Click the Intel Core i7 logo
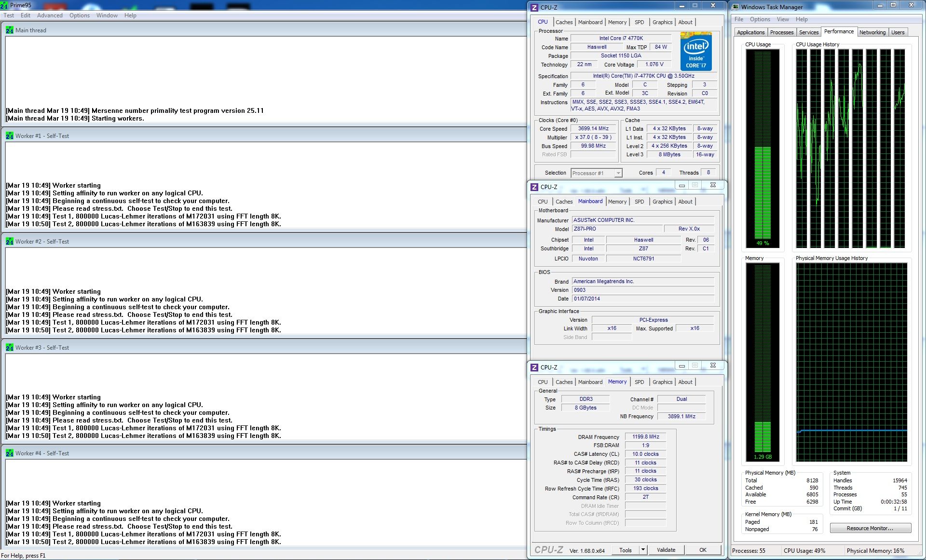This screenshot has width=926, height=560. [x=696, y=51]
